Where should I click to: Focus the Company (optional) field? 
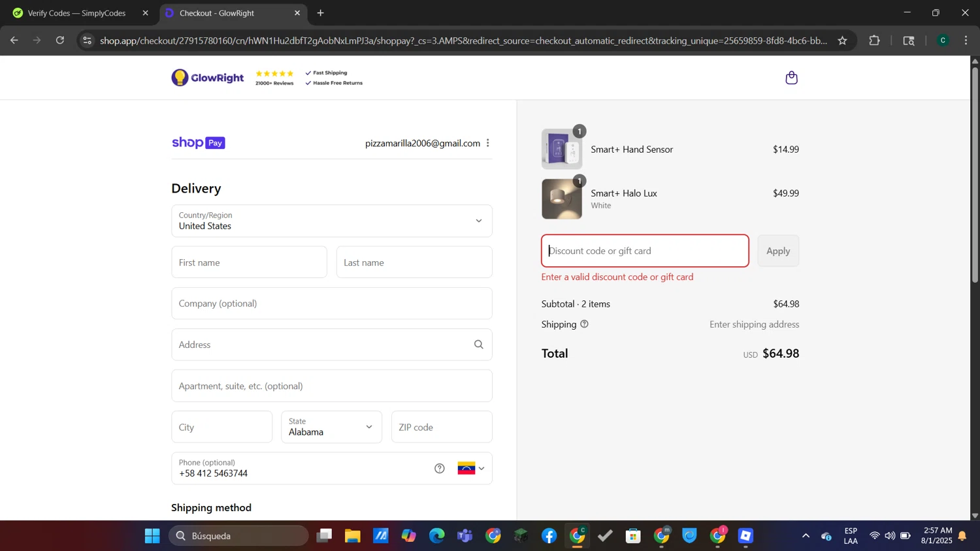(332, 304)
